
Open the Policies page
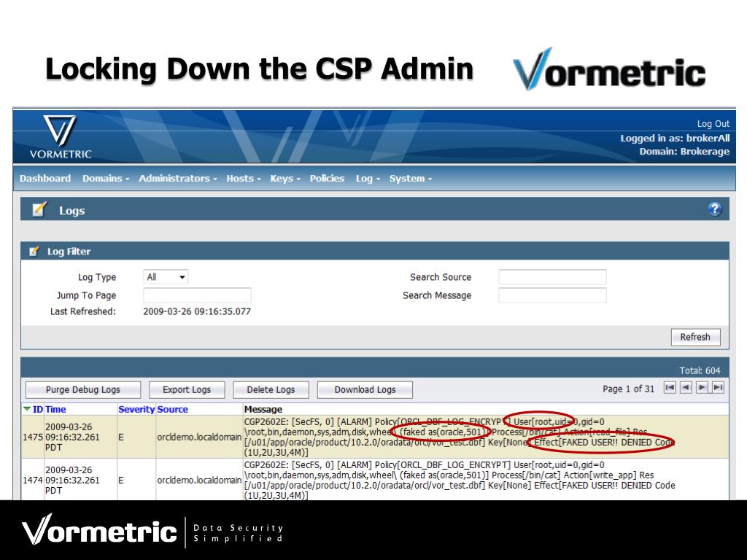coord(327,179)
